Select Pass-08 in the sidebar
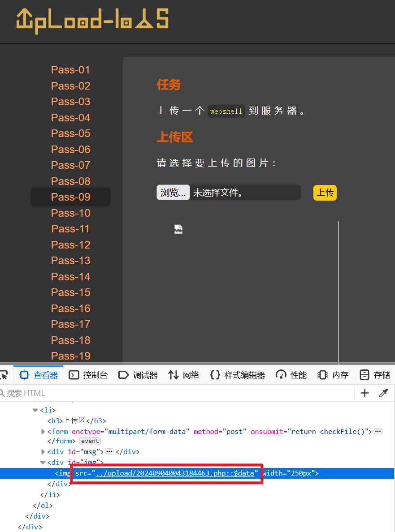The height and width of the screenshot is (532, 395). [71, 181]
